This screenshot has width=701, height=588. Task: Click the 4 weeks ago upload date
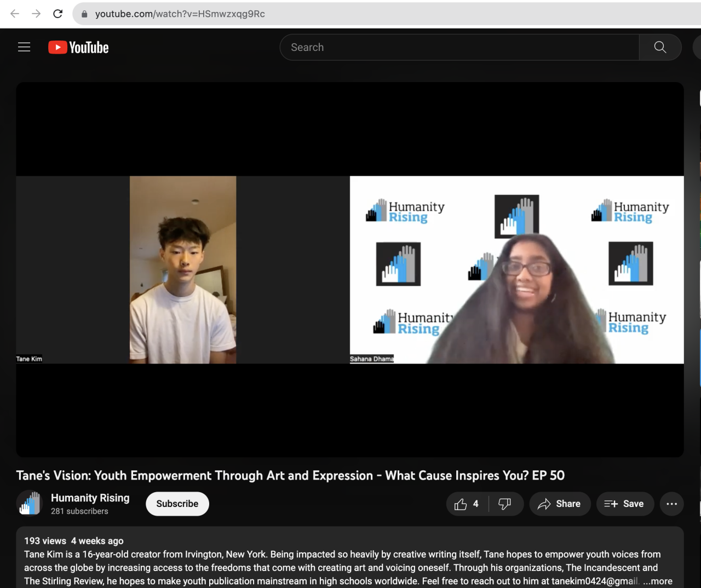coord(97,541)
